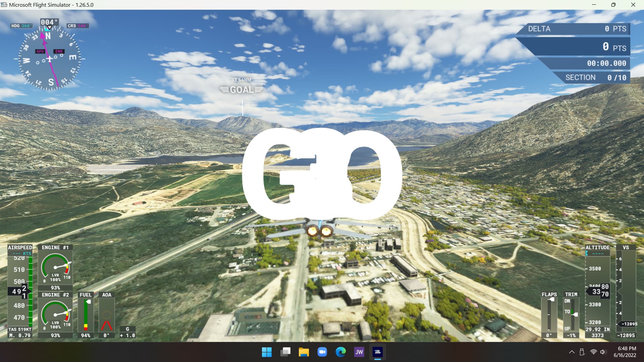Click the GPS mode tag on compass
The height and width of the screenshot is (362, 644).
tap(40, 51)
